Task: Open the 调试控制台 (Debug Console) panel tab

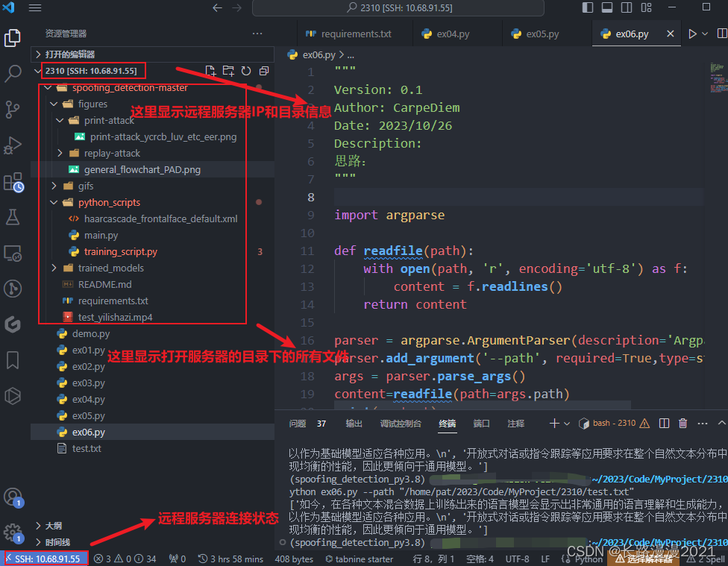Action: tap(401, 424)
